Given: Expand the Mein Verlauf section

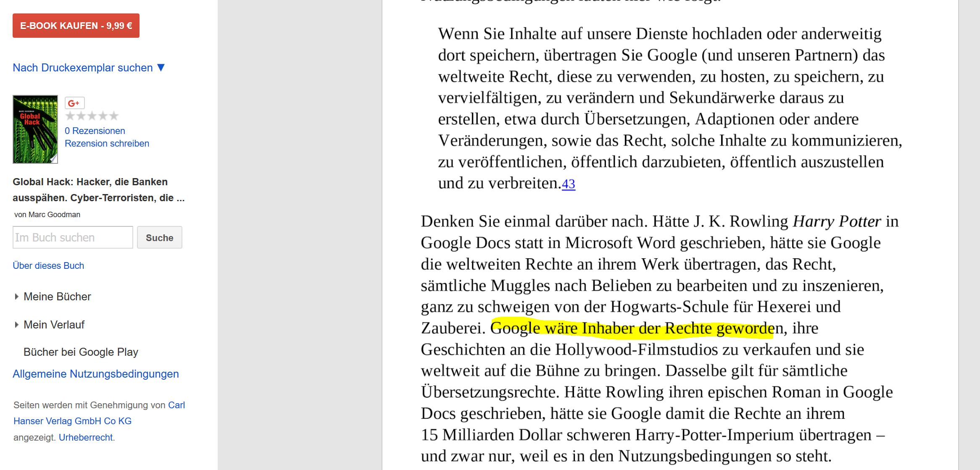Looking at the screenshot, I should point(50,325).
